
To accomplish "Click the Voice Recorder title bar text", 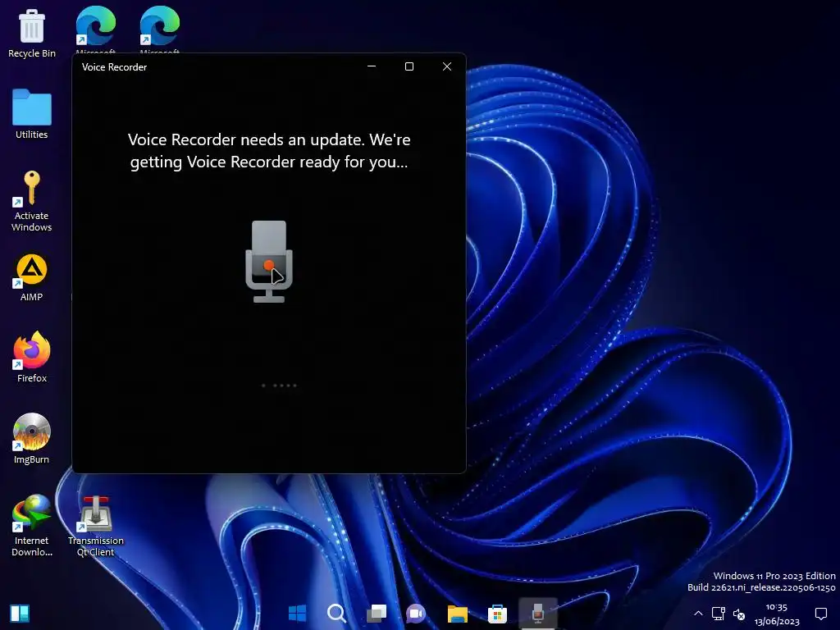I will point(114,67).
